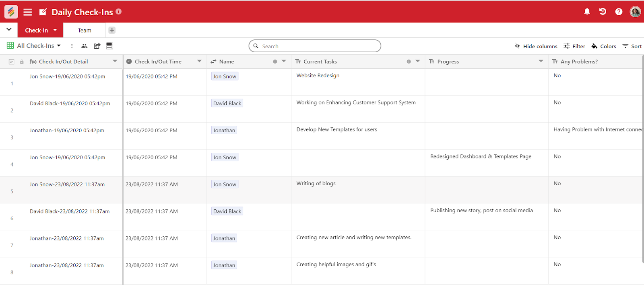Click the vertical scrollbar of the grid
The height and width of the screenshot is (285, 644).
(x=643, y=159)
